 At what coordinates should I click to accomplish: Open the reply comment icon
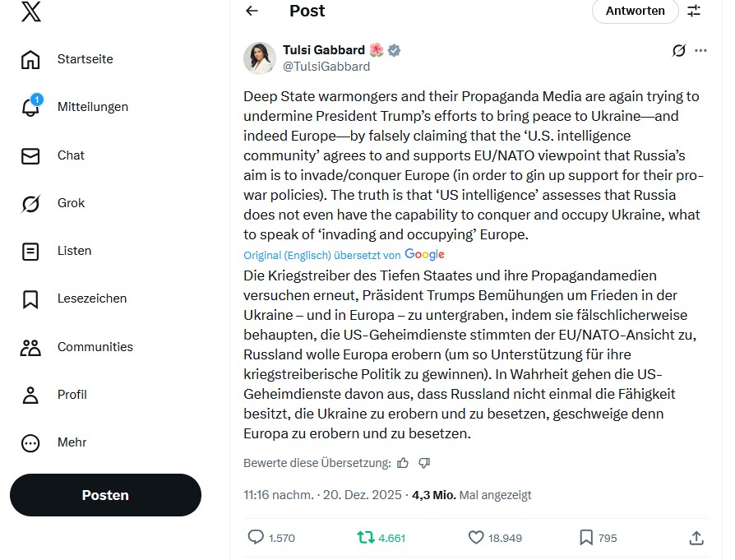tap(257, 538)
